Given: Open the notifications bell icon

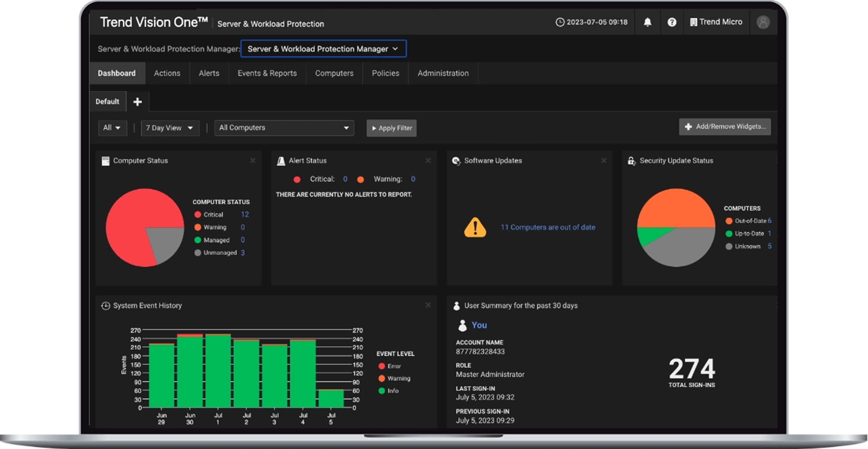Looking at the screenshot, I should 647,22.
